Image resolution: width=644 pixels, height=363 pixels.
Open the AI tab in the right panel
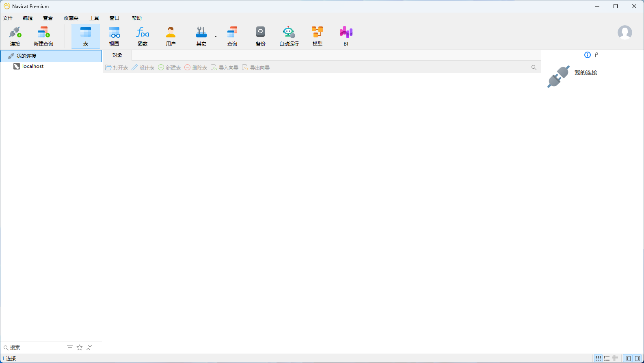click(x=598, y=55)
